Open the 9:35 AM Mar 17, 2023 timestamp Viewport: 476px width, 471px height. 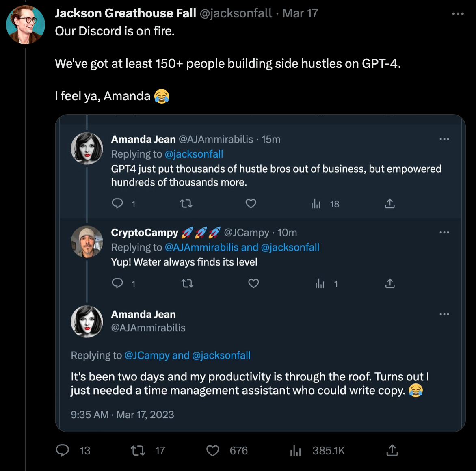click(122, 415)
